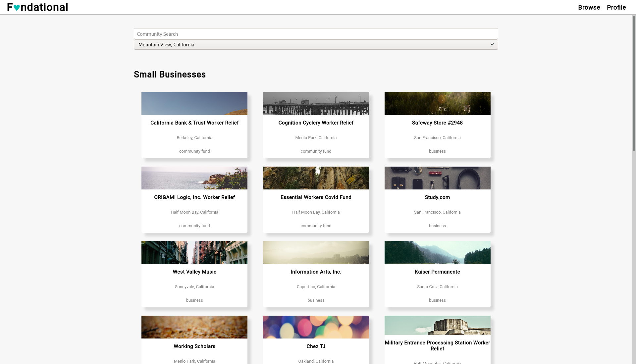This screenshot has height=364, width=636.
Task: Open the Browse menu item
Action: click(x=589, y=7)
